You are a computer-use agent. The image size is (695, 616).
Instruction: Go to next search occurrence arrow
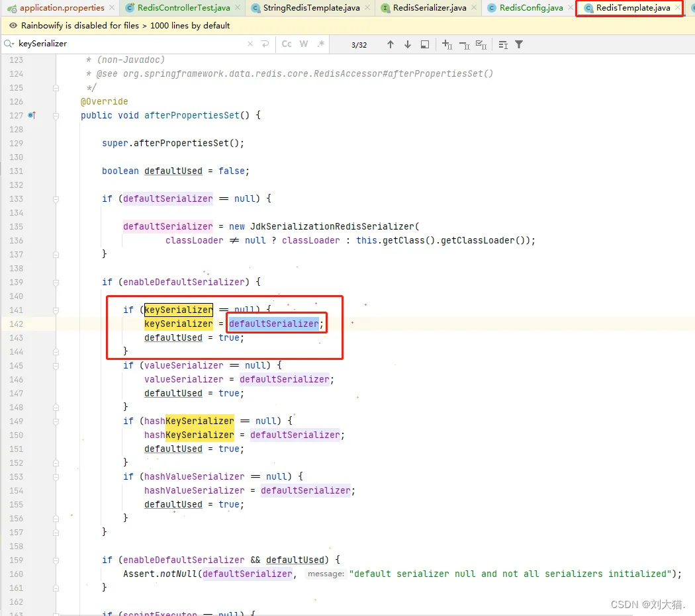407,44
